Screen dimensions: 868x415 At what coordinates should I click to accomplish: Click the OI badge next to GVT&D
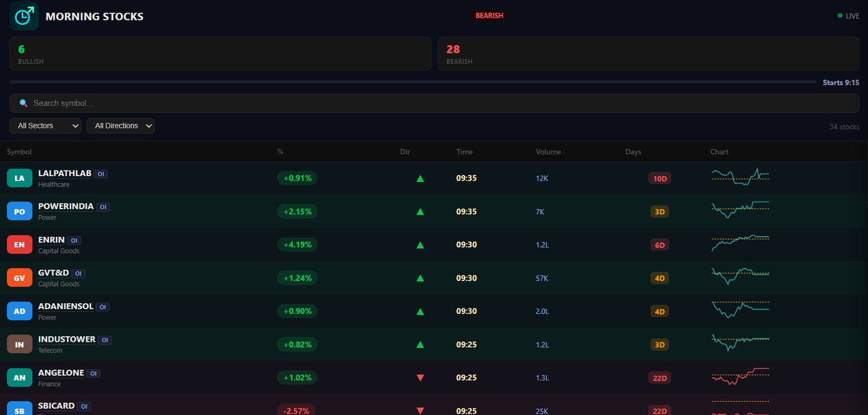78,274
